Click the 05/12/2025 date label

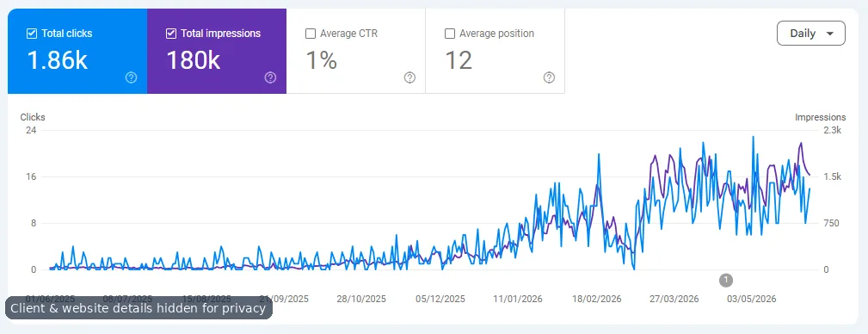pyautogui.click(x=440, y=299)
